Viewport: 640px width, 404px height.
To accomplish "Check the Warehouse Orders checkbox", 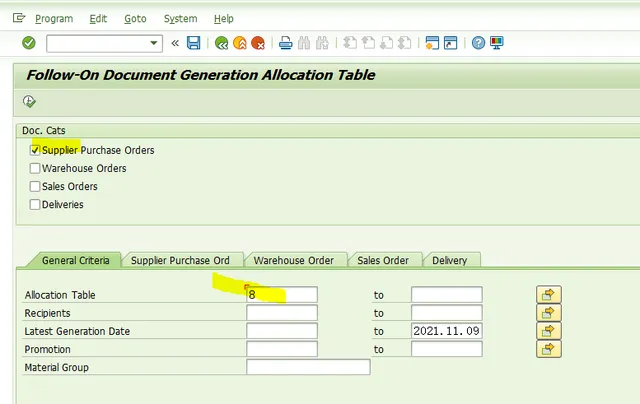I will click(x=35, y=168).
